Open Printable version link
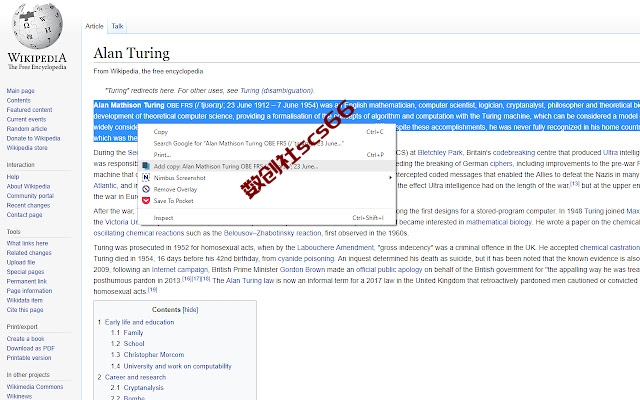Image resolution: width=640 pixels, height=400 pixels. coord(29,358)
